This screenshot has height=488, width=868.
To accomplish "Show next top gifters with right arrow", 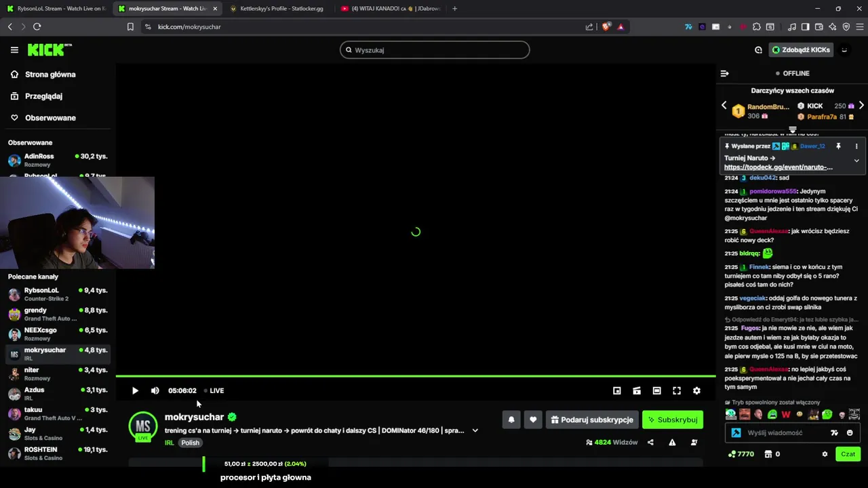I will pyautogui.click(x=861, y=106).
